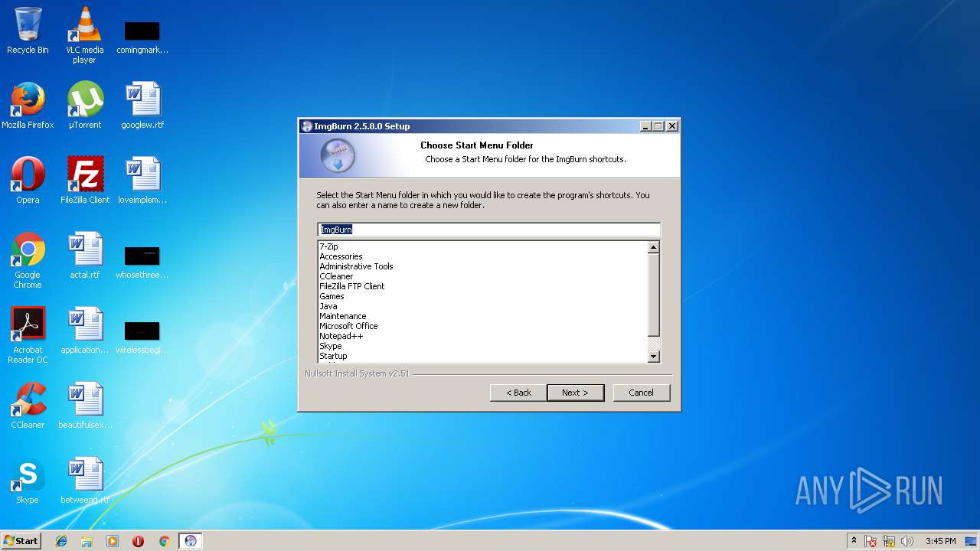The width and height of the screenshot is (980, 551).
Task: Open the VLC media player shortcut
Action: [x=84, y=35]
